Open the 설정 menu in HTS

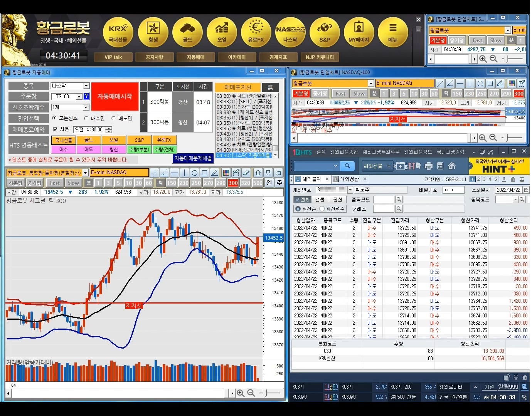coord(321,152)
